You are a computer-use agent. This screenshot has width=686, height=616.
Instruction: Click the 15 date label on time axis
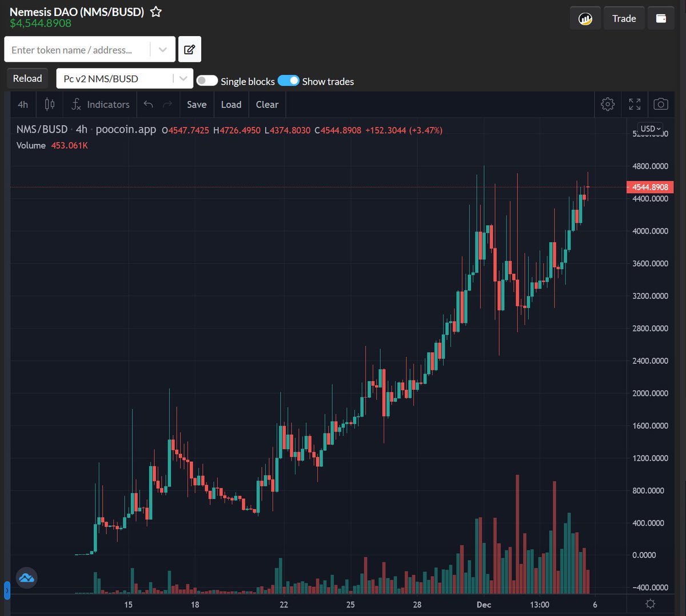(128, 605)
